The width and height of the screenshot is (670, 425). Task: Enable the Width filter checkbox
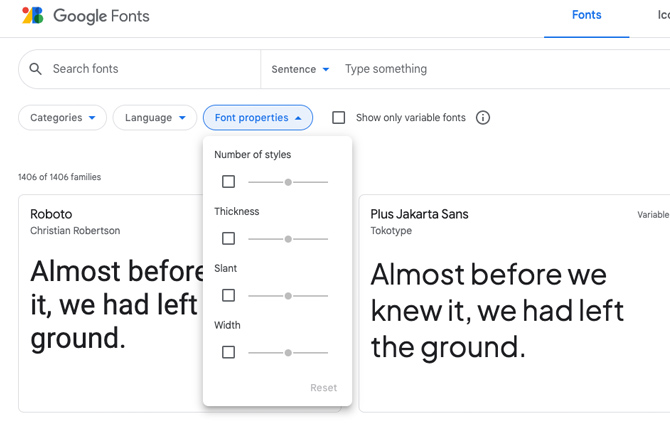[229, 352]
